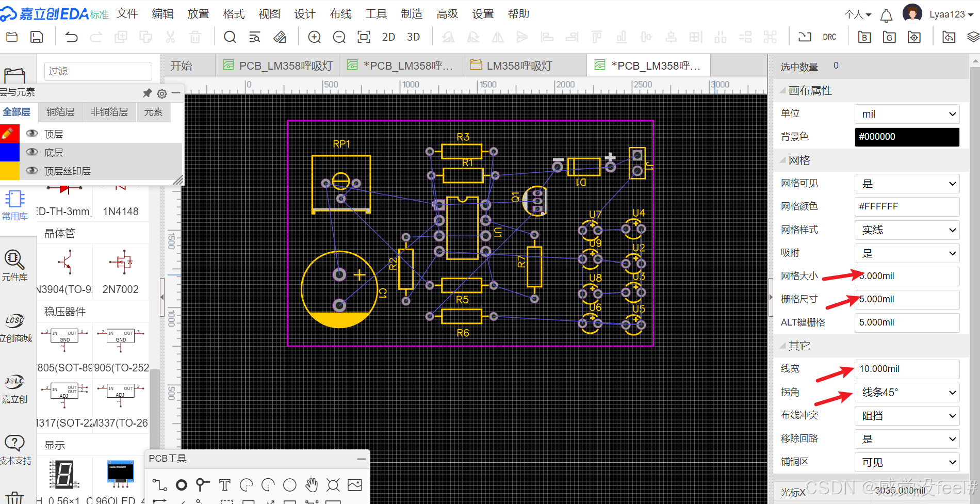This screenshot has height=504, width=980.
Task: Open the grid style (网格样式) dropdown
Action: click(907, 230)
